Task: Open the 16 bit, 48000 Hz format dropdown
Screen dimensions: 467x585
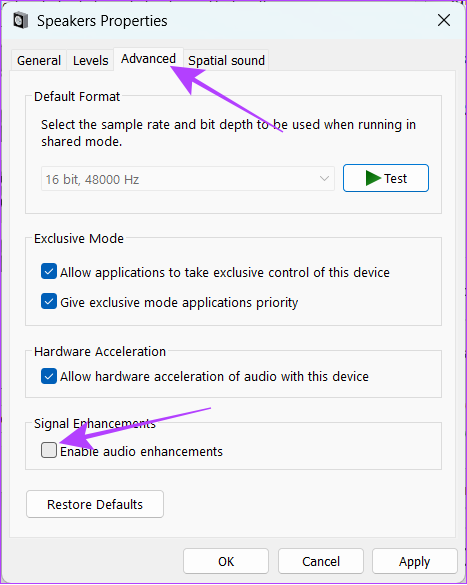Action: point(188,179)
